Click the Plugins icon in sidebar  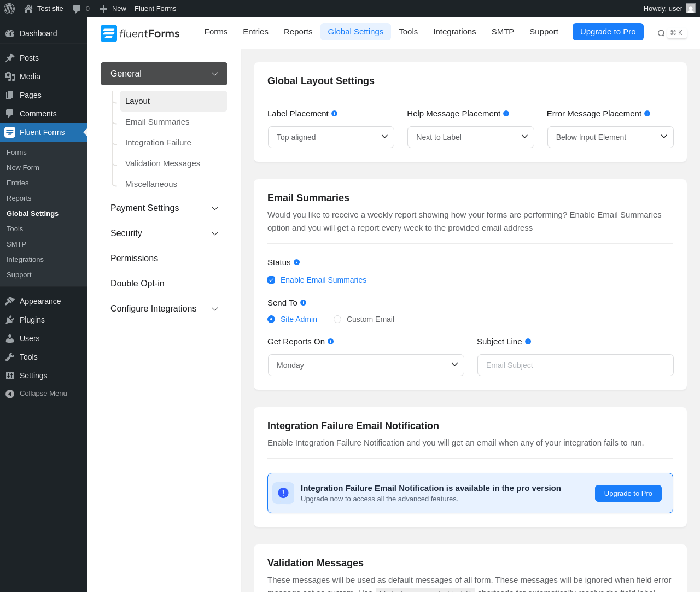pos(10,320)
